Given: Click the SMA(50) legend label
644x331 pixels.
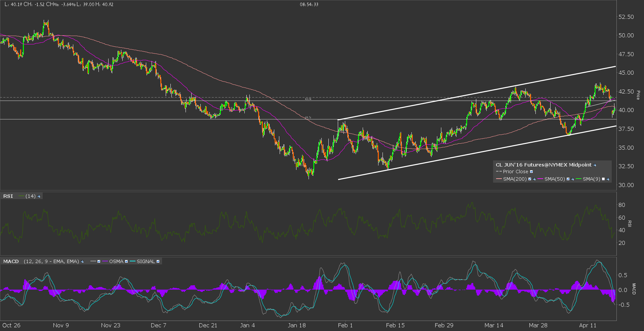Looking at the screenshot, I should pyautogui.click(x=555, y=179).
